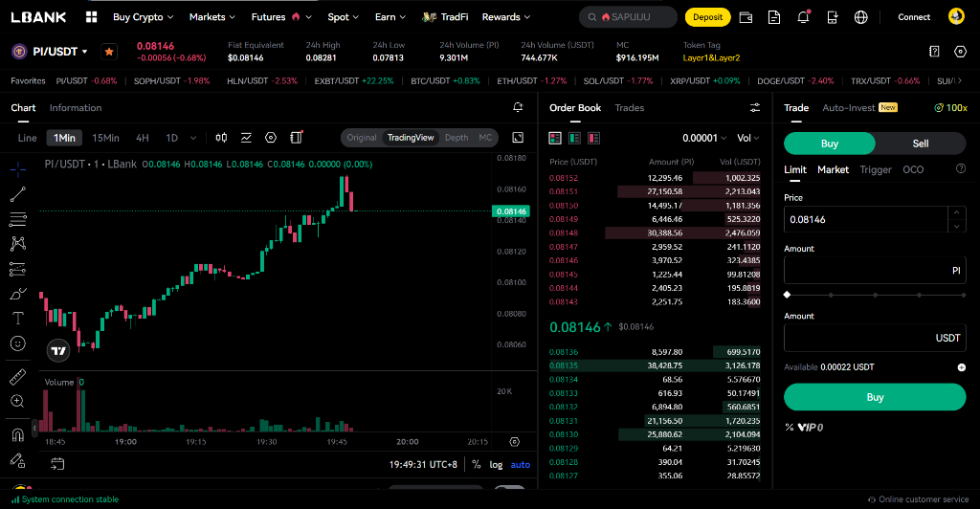The width and height of the screenshot is (980, 509).
Task: Select the Fibonacci retracement tool
Action: click(x=18, y=219)
